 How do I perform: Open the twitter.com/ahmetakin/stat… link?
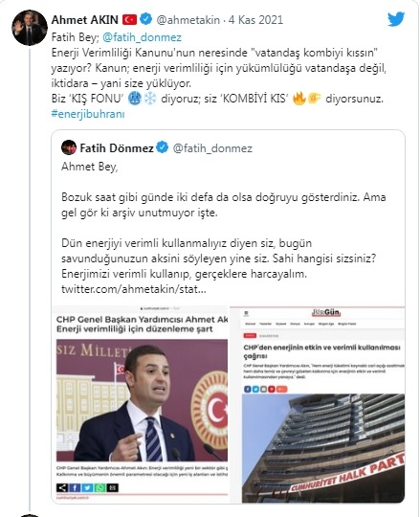pyautogui.click(x=134, y=289)
